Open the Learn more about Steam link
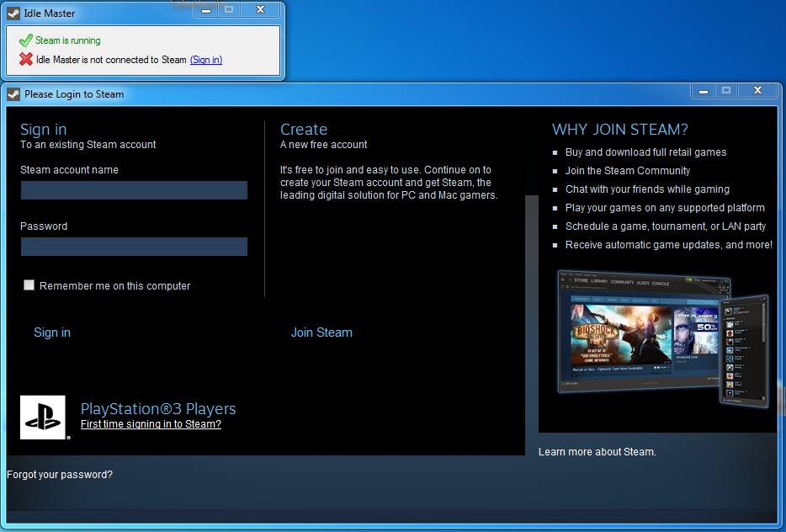Viewport: 786px width, 532px height. point(597,452)
